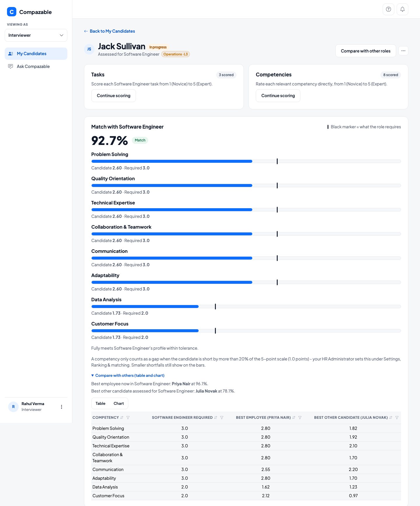Open the notifications bell

pyautogui.click(x=402, y=9)
